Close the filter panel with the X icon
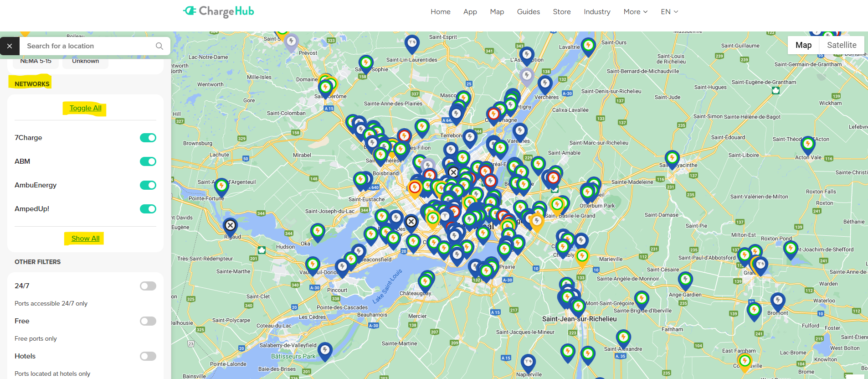The image size is (868, 379). pos(10,46)
